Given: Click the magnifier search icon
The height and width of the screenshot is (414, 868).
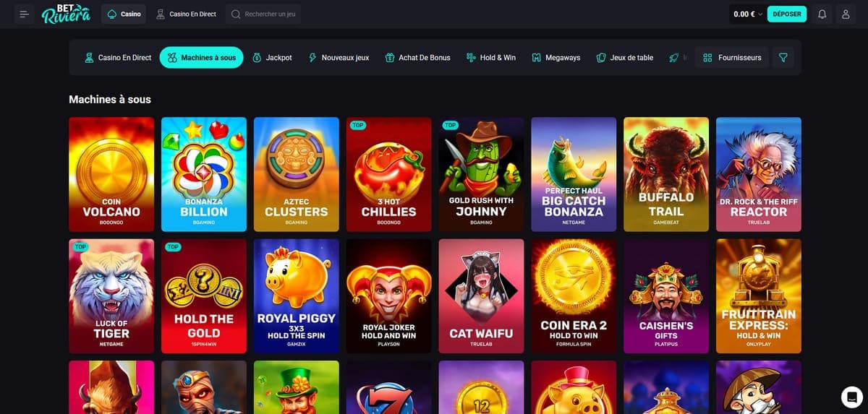Looking at the screenshot, I should (x=237, y=14).
